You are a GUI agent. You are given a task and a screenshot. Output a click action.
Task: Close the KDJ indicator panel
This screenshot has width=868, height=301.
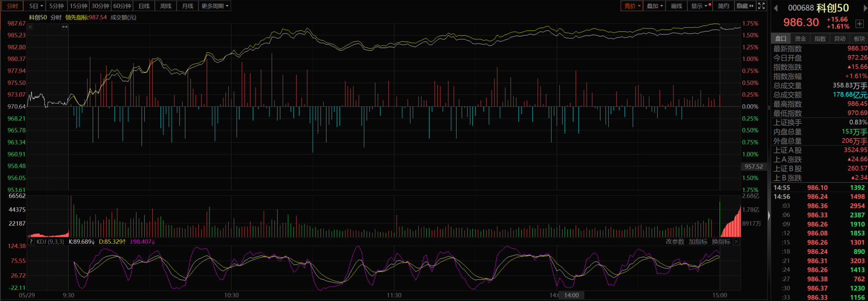pos(737,242)
